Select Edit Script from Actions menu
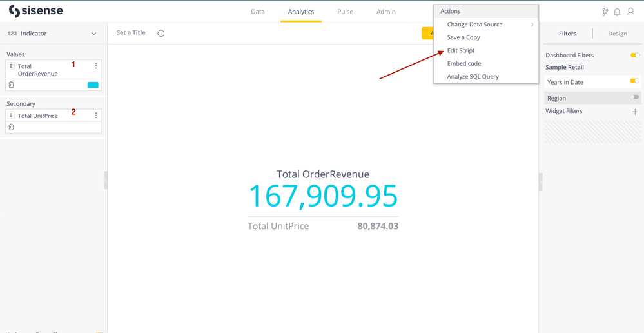 pos(461,50)
